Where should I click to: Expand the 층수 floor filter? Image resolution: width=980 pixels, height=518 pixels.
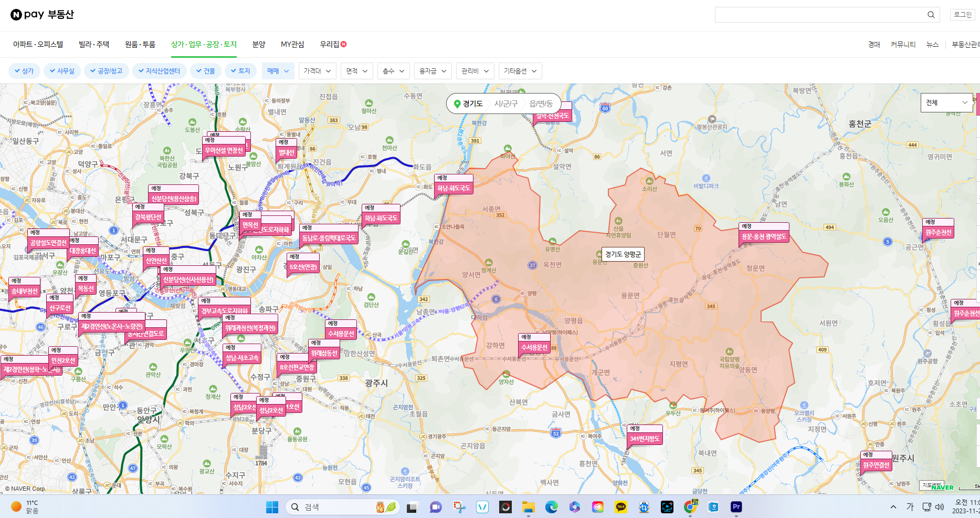tap(394, 71)
